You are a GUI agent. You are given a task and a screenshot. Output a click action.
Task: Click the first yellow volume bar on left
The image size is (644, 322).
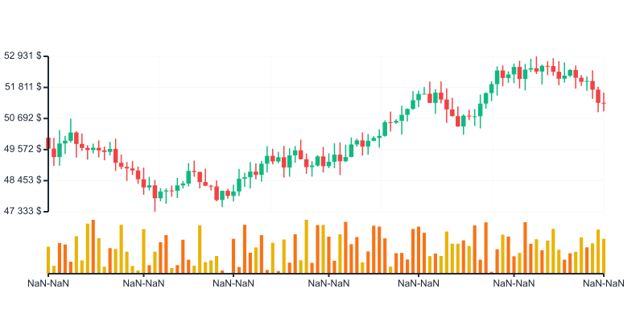point(48,259)
